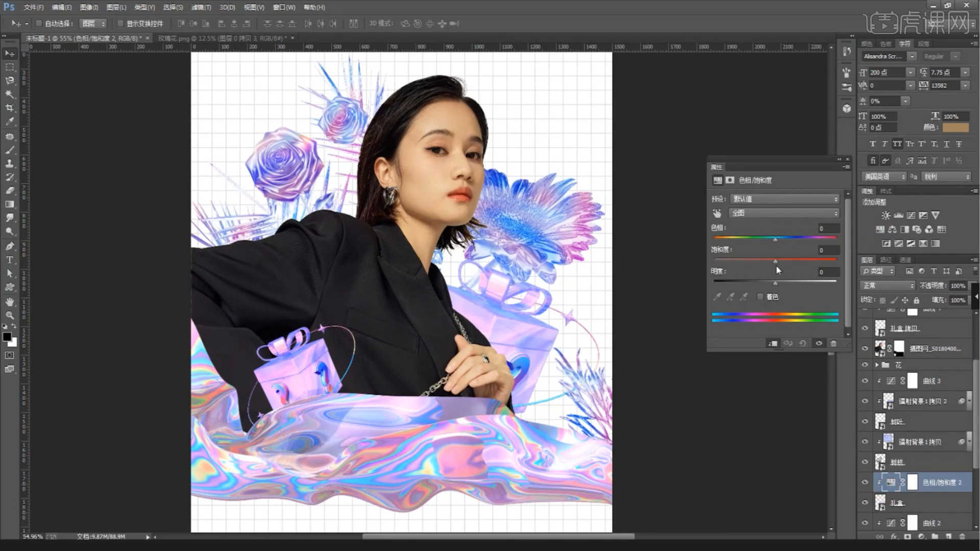This screenshot has width=980, height=551.
Task: Select the Move tool in the toolbox
Action: click(x=10, y=54)
